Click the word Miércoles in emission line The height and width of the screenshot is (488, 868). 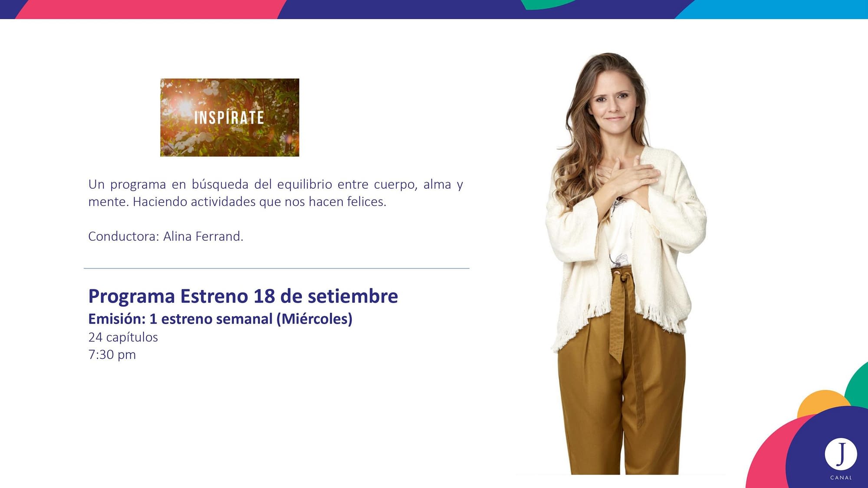click(x=315, y=319)
